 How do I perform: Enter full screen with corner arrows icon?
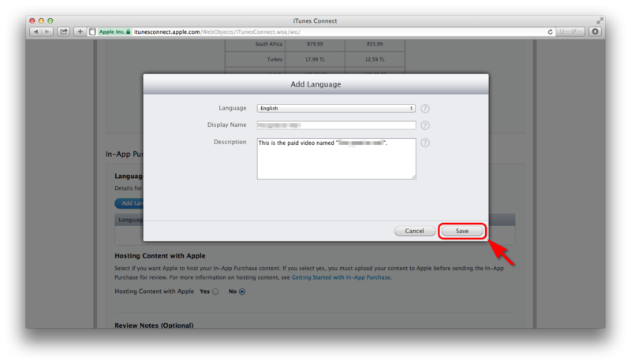tap(599, 20)
